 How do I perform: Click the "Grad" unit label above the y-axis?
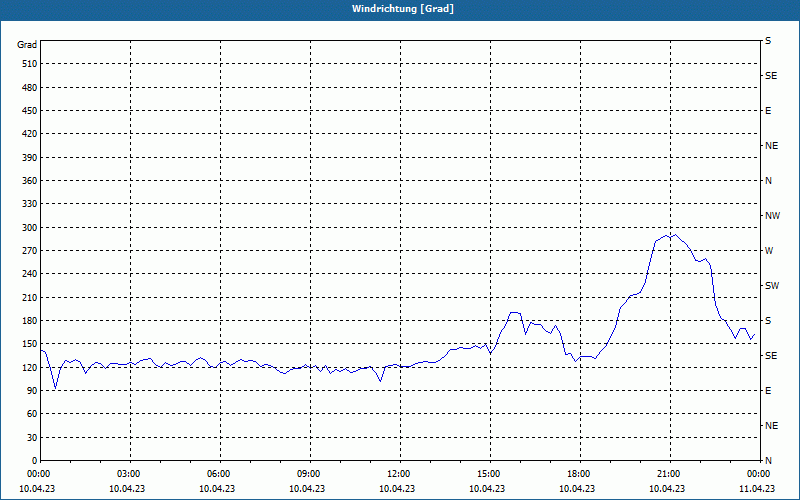27,45
